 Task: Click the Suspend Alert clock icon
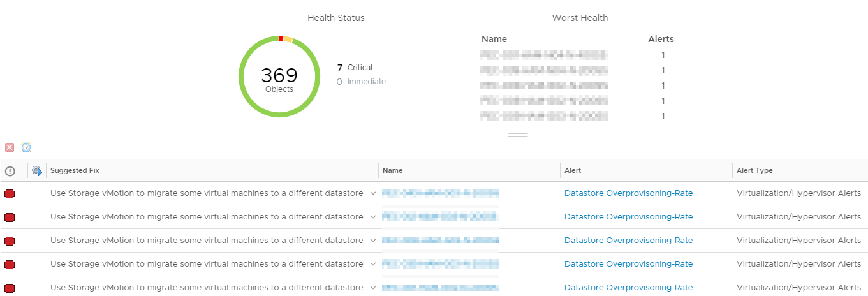click(x=26, y=147)
